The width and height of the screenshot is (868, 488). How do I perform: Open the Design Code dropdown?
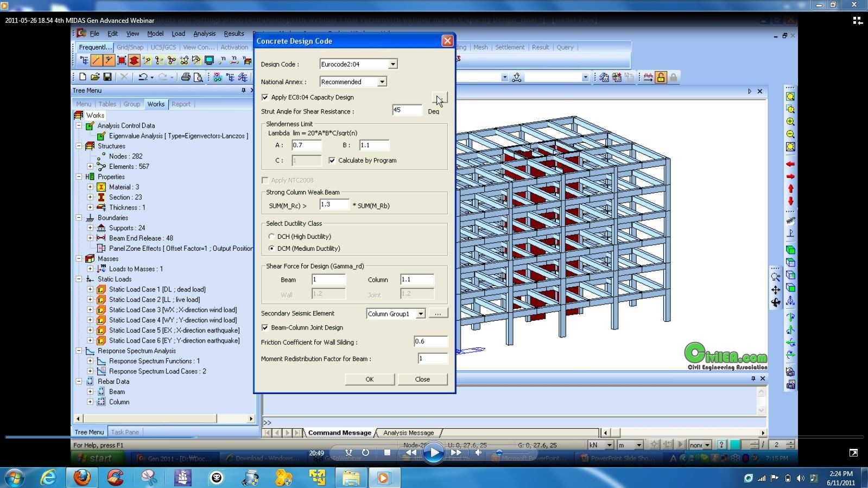(x=392, y=64)
